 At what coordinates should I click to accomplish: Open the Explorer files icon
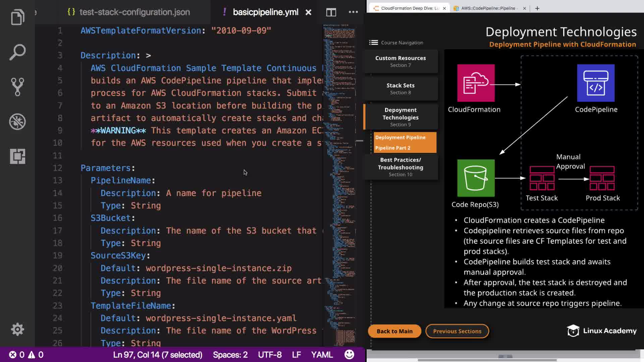(x=17, y=17)
